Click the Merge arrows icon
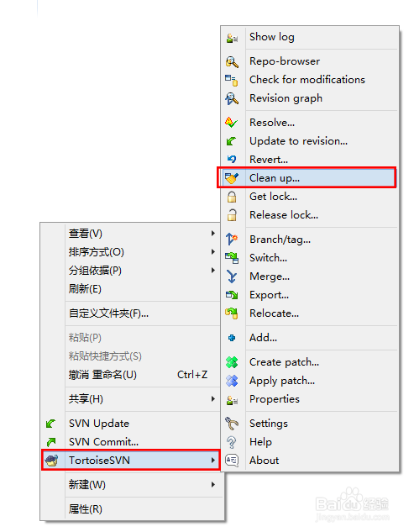The height and width of the screenshot is (532, 414). click(x=232, y=277)
